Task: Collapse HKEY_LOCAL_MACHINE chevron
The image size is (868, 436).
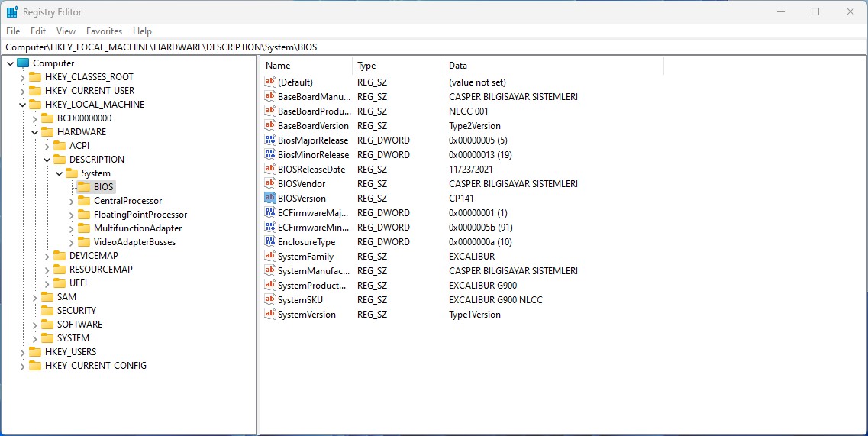Action: point(23,105)
